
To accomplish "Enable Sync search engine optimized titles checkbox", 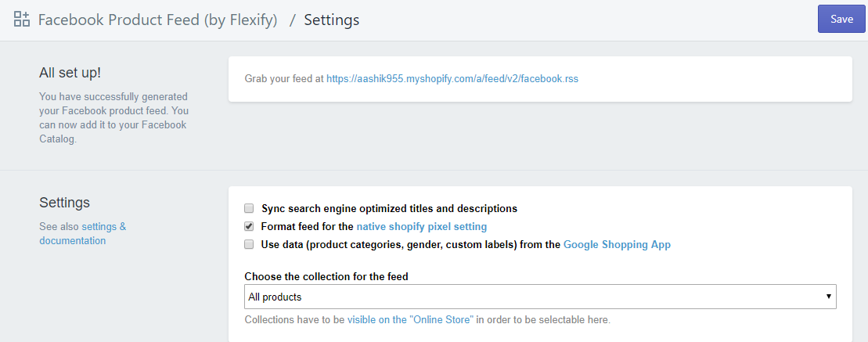I will (249, 209).
